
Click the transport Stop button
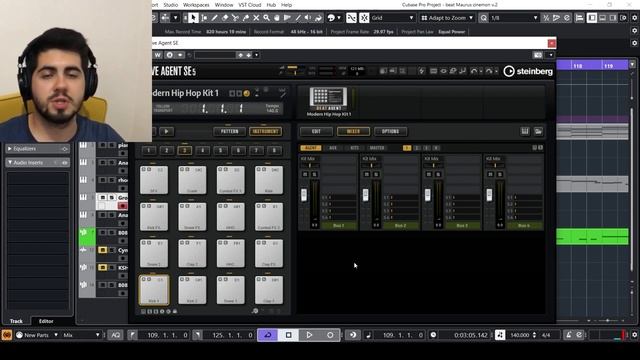289,335
